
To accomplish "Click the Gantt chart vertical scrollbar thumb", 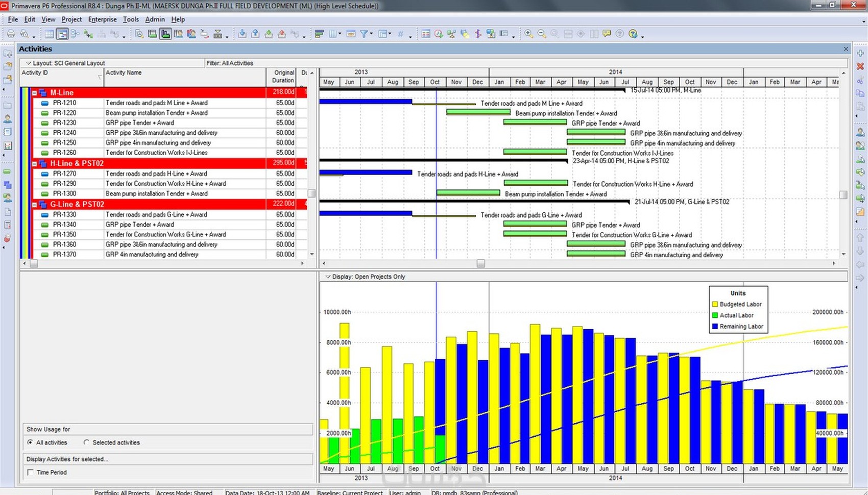I will click(x=843, y=195).
